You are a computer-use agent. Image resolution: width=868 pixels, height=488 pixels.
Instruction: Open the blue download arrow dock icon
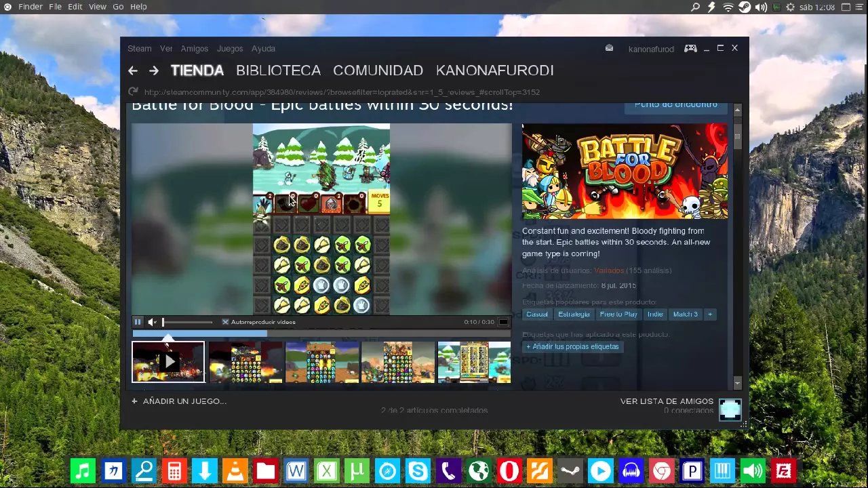[x=205, y=471]
